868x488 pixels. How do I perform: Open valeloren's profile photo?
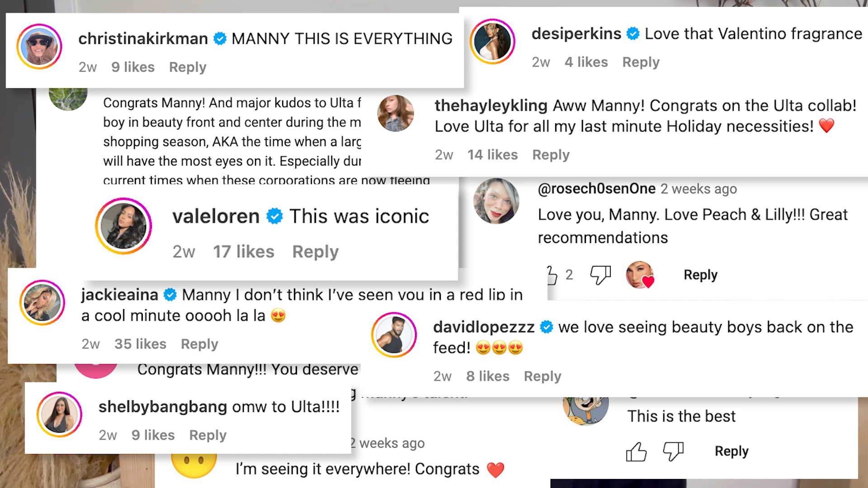(x=123, y=226)
